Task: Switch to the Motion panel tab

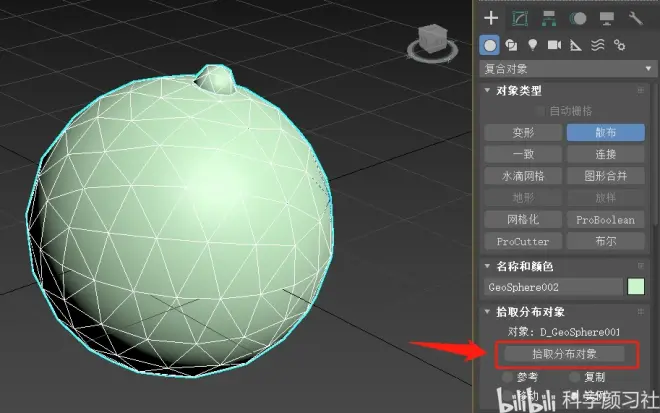Action: click(x=578, y=19)
